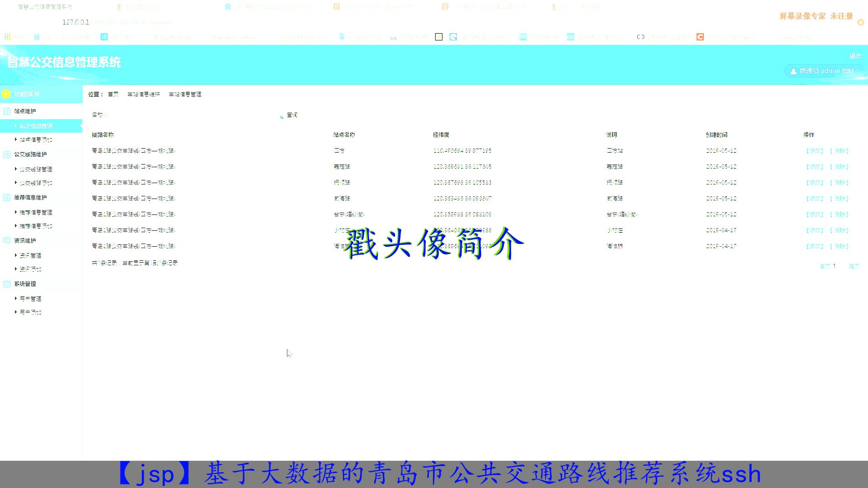
Task: Collapse the 公交线路维护 menu section
Action: (30, 154)
